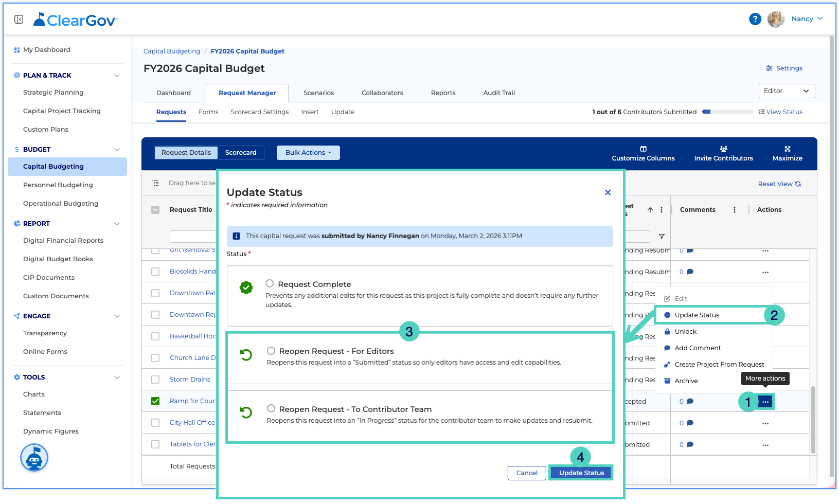The width and height of the screenshot is (839, 504).
Task: Switch to the Scenarios tab
Action: point(318,93)
